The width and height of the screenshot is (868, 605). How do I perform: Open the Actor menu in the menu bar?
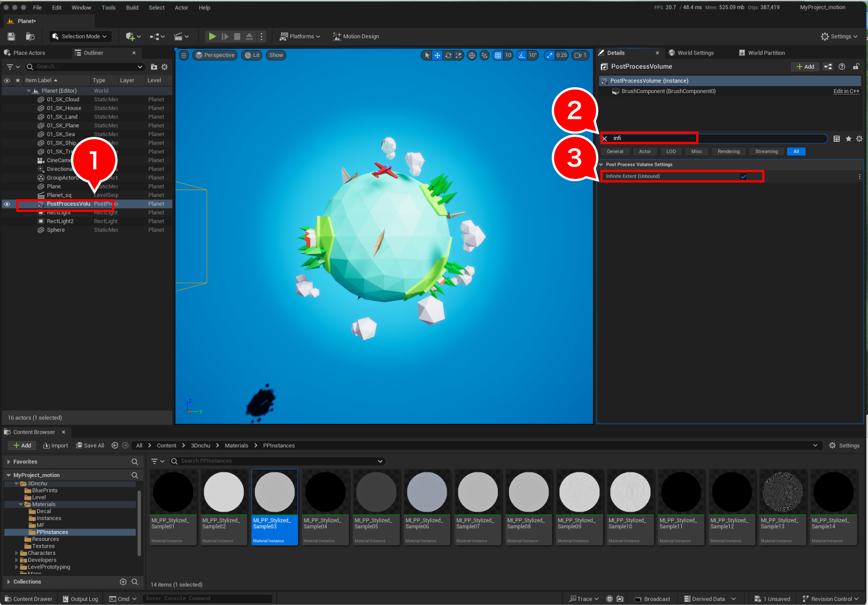click(181, 7)
